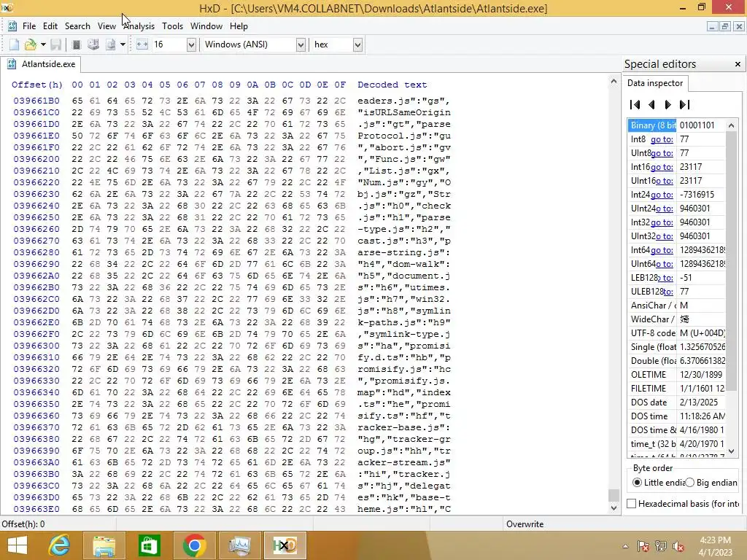Click the UInt8 go to link
This screenshot has height=560, width=747.
(x=662, y=153)
